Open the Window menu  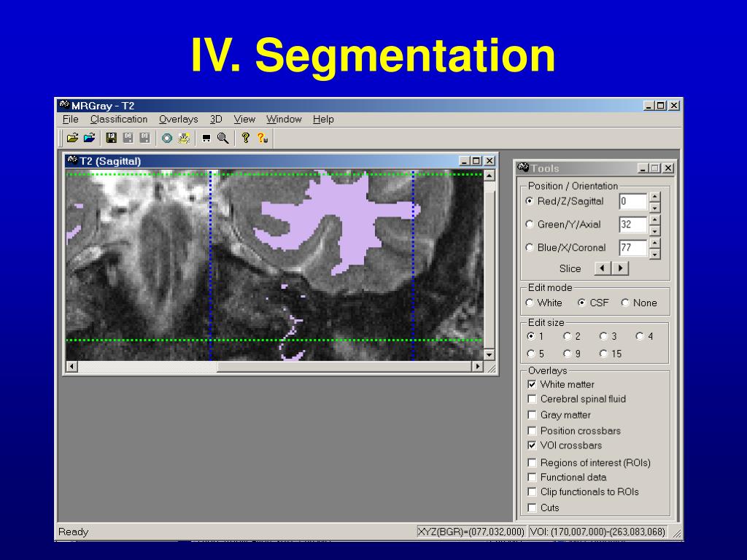(284, 119)
